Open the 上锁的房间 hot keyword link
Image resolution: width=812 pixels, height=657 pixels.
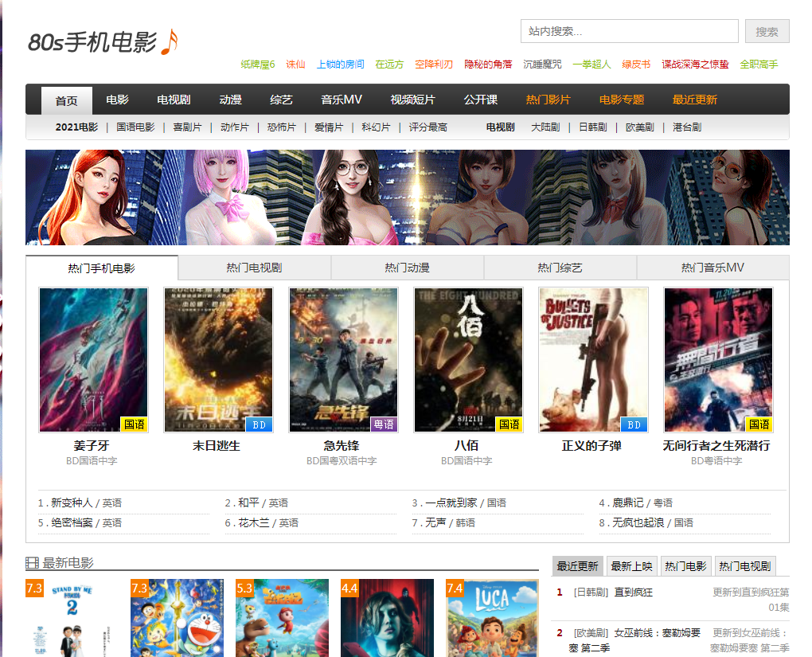[340, 65]
